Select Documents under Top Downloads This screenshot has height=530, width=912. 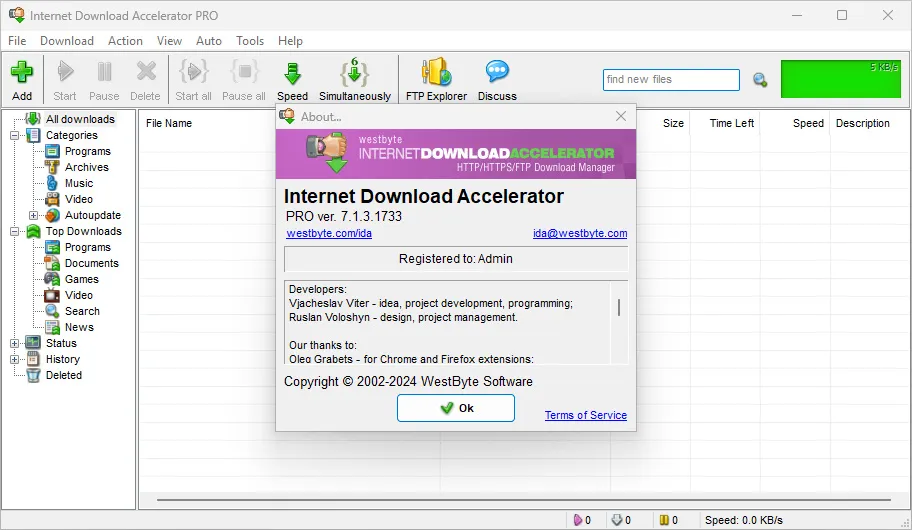pyautogui.click(x=91, y=263)
